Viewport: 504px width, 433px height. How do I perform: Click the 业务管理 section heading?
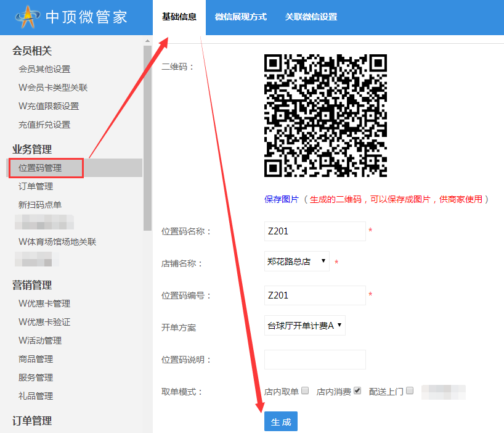[x=32, y=149]
